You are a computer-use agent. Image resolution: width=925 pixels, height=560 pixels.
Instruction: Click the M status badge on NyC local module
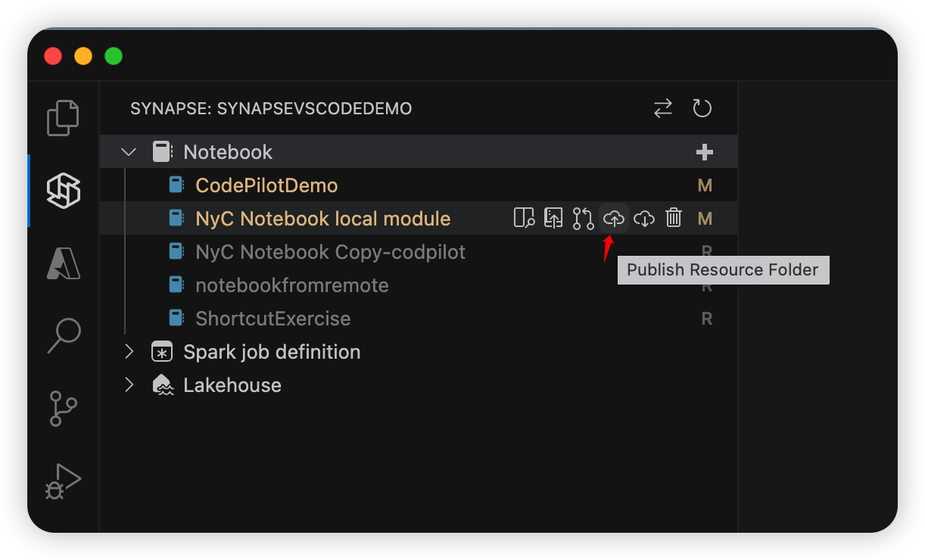705,219
